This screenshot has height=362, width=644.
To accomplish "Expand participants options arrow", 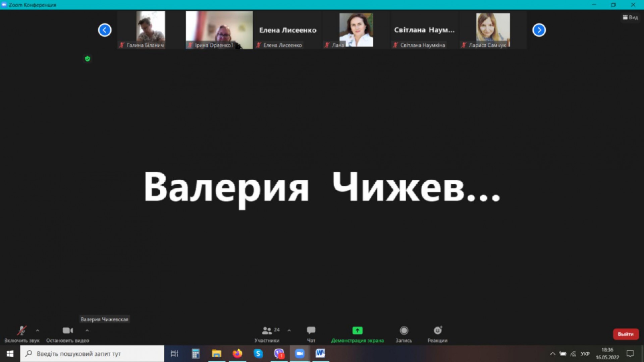I will (289, 330).
